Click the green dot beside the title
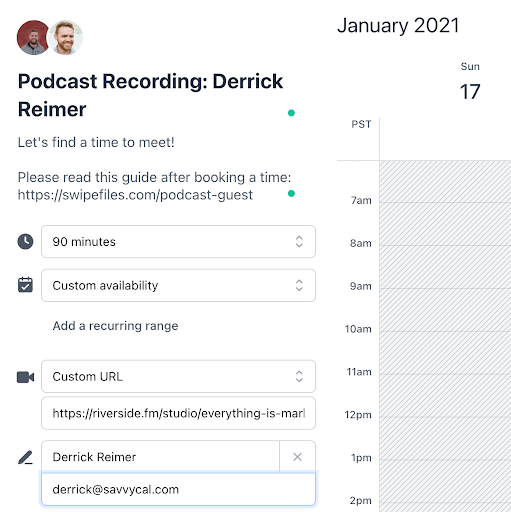 click(x=291, y=113)
